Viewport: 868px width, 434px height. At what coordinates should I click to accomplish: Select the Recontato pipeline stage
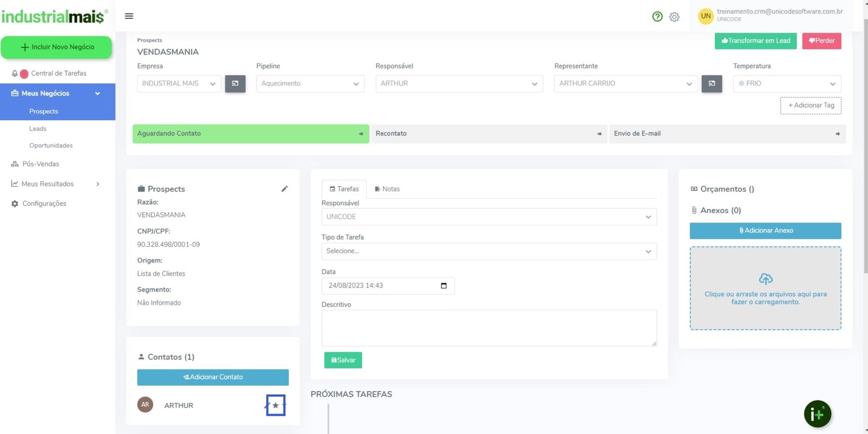pos(488,133)
